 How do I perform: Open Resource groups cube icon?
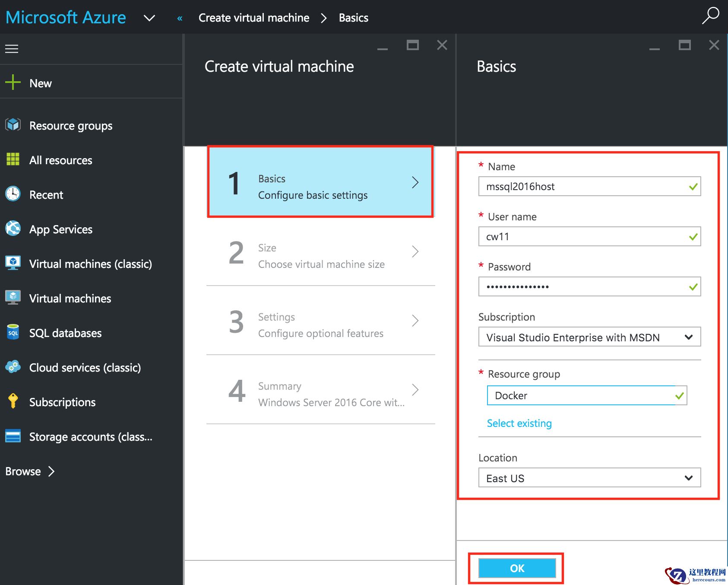(13, 125)
